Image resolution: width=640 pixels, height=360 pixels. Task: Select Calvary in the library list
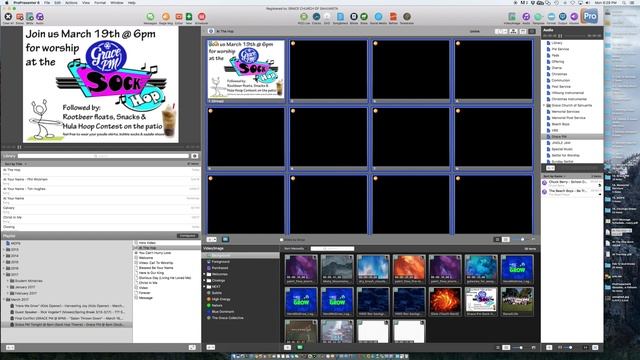pos(101,209)
